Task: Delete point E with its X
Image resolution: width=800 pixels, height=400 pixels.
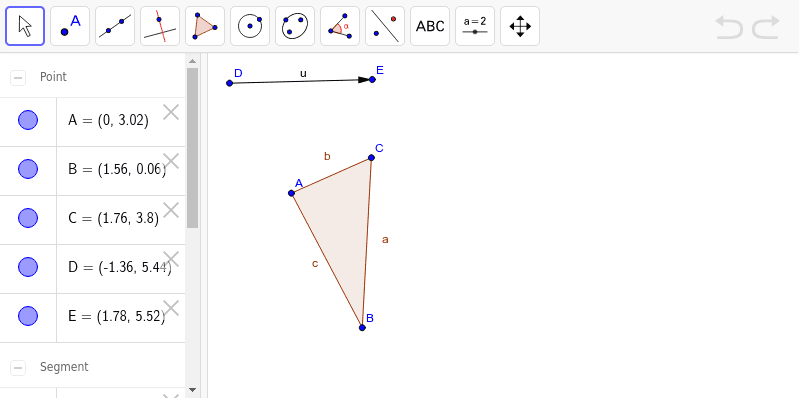Action: pos(171,308)
